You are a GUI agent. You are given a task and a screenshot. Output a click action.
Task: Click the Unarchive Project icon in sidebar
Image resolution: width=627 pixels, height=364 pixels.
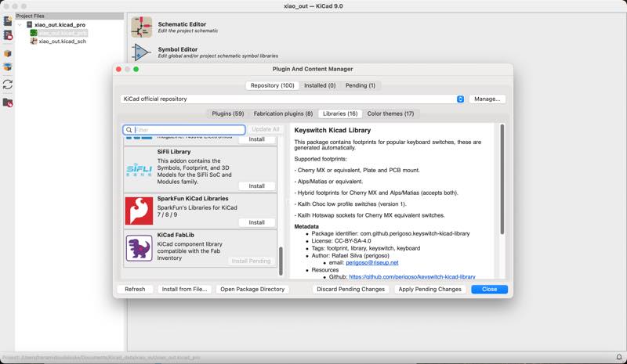pos(8,67)
